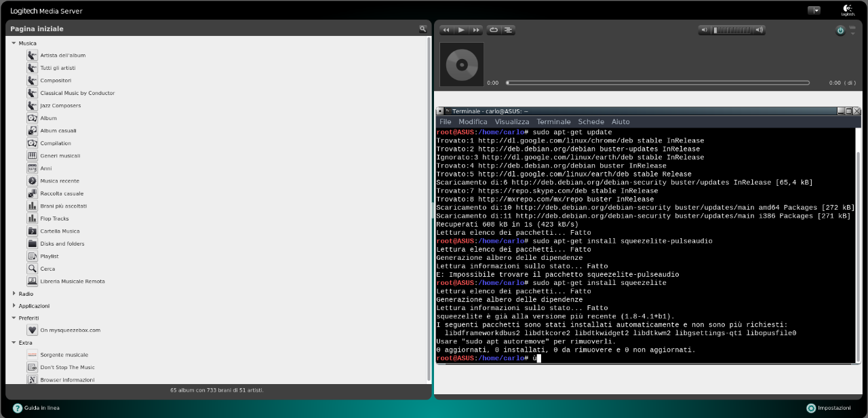Click the song progress bar
This screenshot has width=868, height=418.
(657, 83)
